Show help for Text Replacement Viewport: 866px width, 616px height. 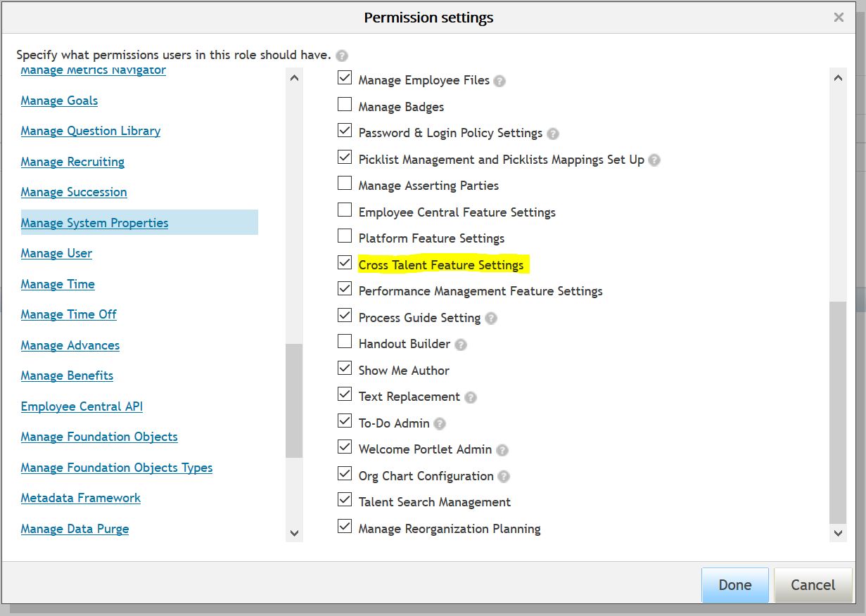471,397
